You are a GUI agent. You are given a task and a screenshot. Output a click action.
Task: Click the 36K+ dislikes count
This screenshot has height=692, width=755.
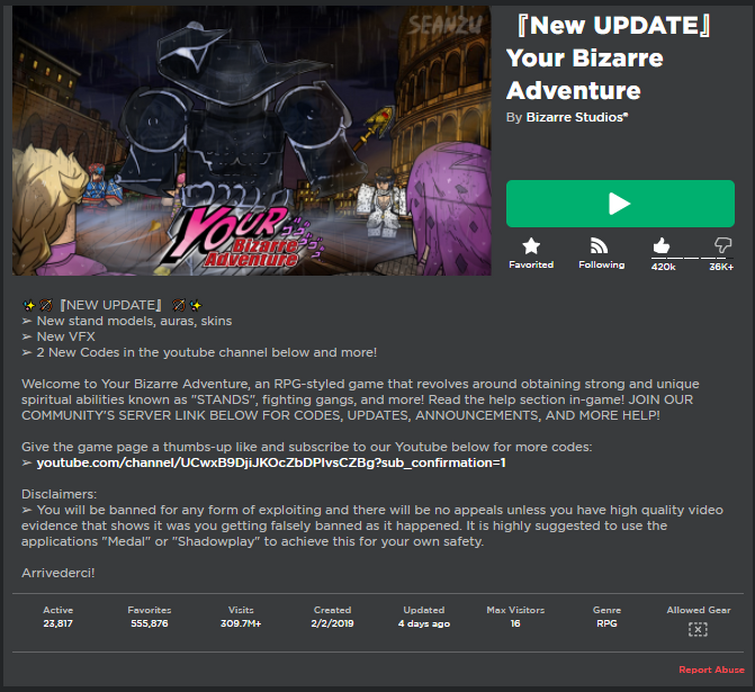[x=721, y=267]
